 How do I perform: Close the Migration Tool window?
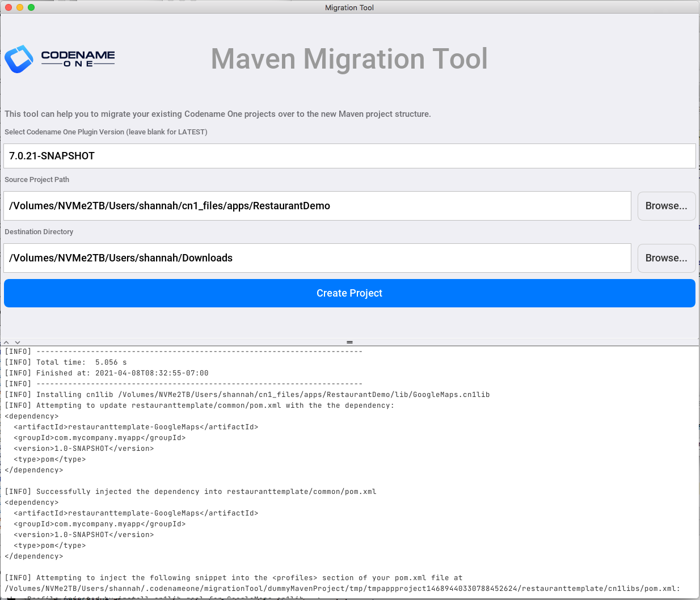(x=9, y=7)
